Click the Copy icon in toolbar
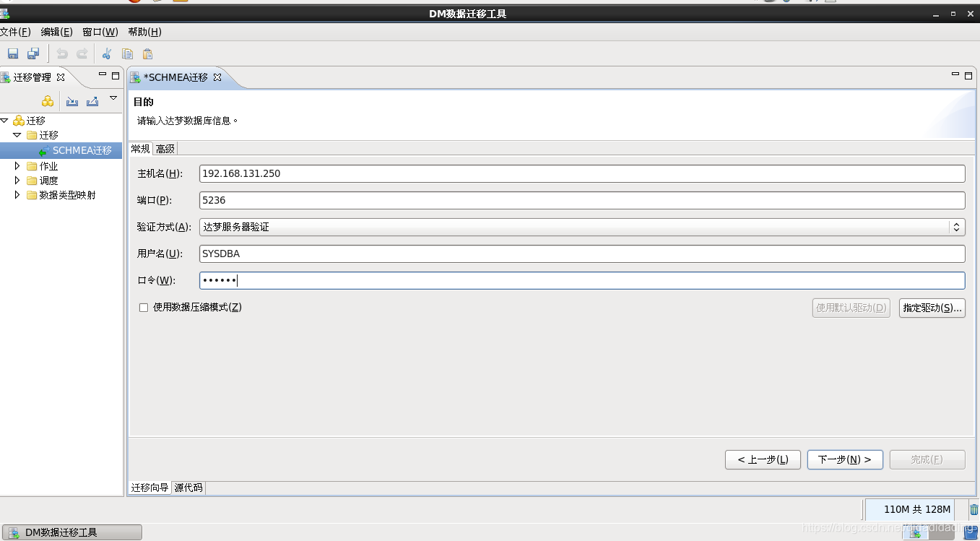This screenshot has height=541, width=980. pyautogui.click(x=127, y=53)
